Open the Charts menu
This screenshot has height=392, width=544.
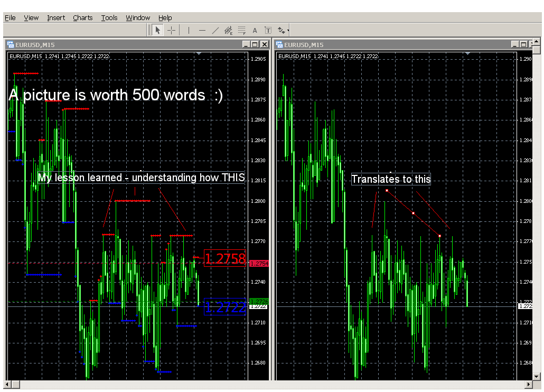(x=82, y=17)
